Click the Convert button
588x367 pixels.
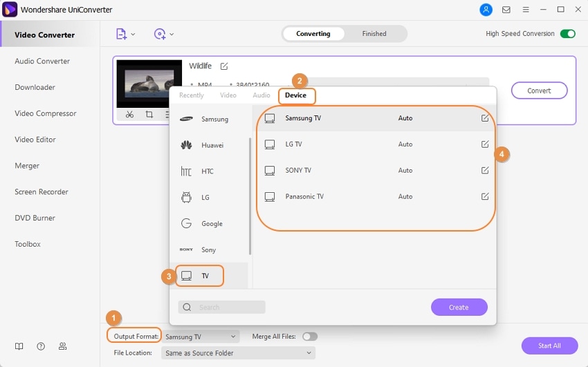(x=540, y=91)
